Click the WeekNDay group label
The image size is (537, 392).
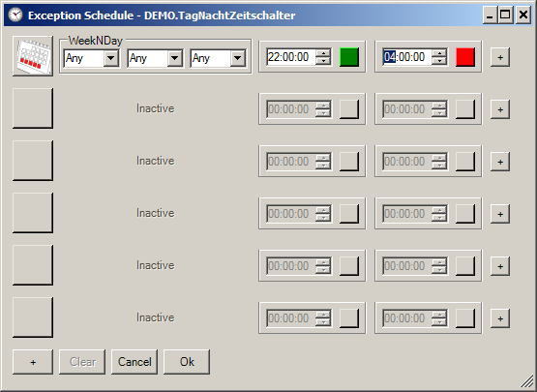point(95,41)
